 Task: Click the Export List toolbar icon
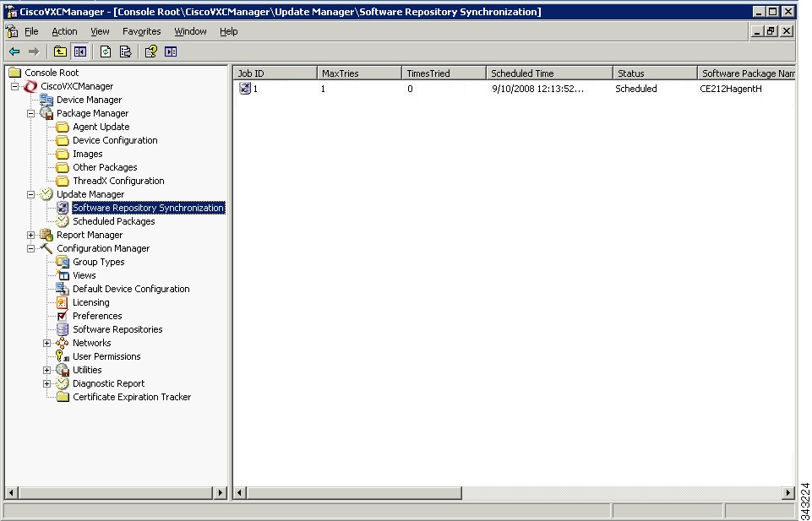coord(125,52)
